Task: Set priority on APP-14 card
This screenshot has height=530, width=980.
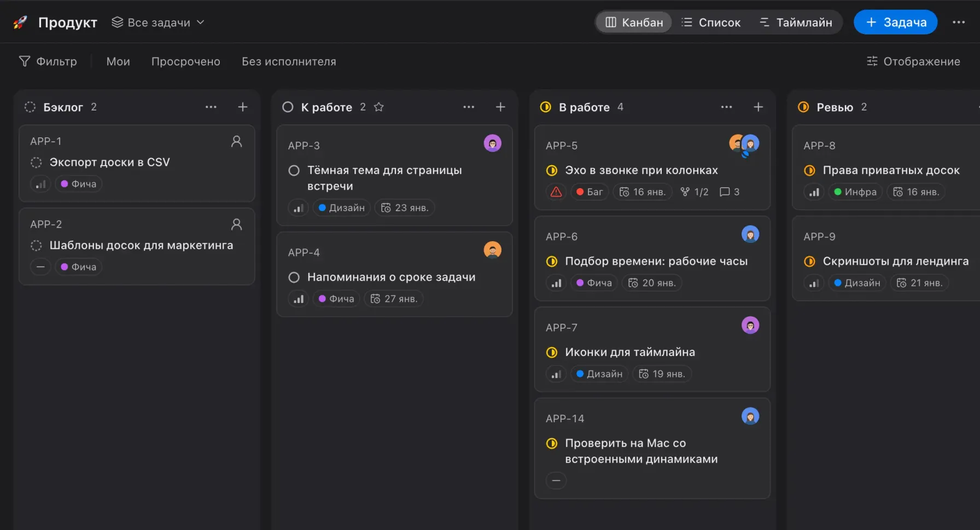Action: point(556,481)
